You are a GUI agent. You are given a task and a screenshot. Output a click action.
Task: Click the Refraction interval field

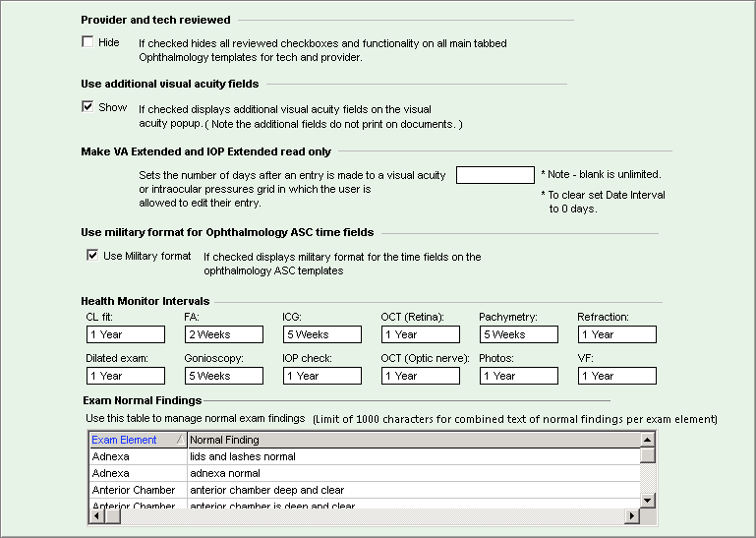coord(617,334)
